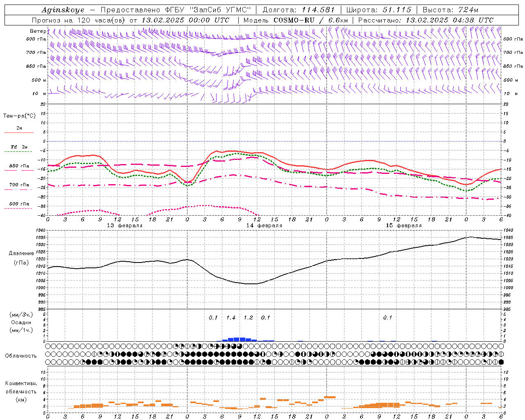The height and width of the screenshot is (420, 525).
Task: Click the 0.1 precipitation value on 15 февраля
Action: [388, 318]
